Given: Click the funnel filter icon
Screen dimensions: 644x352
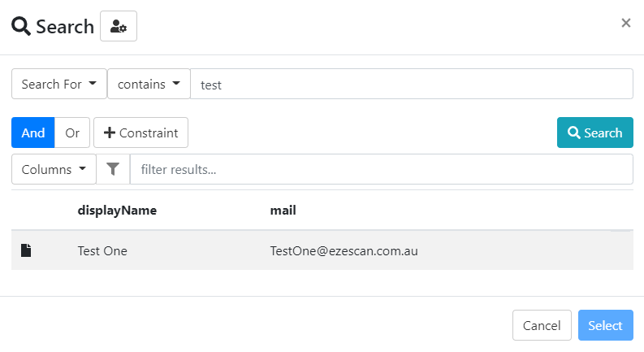Looking at the screenshot, I should point(113,169).
